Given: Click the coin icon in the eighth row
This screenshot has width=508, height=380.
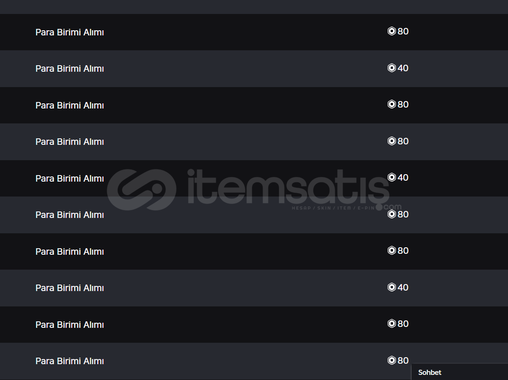Looking at the screenshot, I should click(391, 287).
